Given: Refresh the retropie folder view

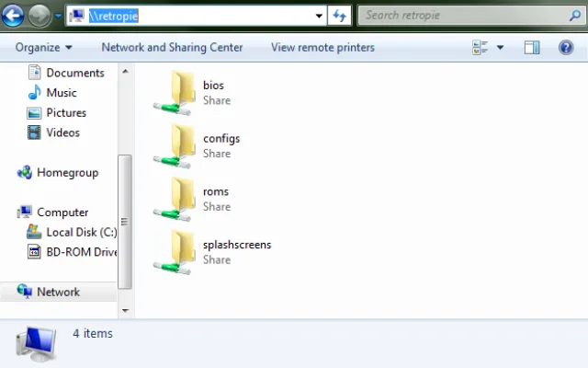Looking at the screenshot, I should [340, 16].
